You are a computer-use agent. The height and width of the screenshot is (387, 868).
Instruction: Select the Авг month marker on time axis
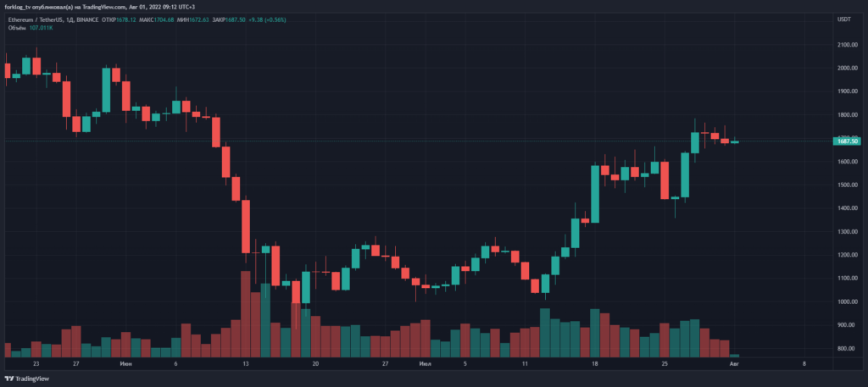(x=735, y=363)
